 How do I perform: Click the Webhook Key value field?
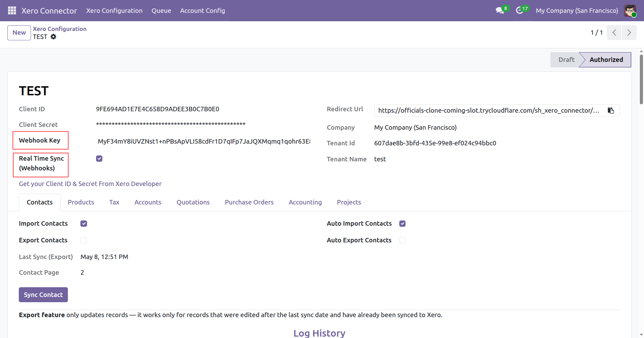pos(204,142)
